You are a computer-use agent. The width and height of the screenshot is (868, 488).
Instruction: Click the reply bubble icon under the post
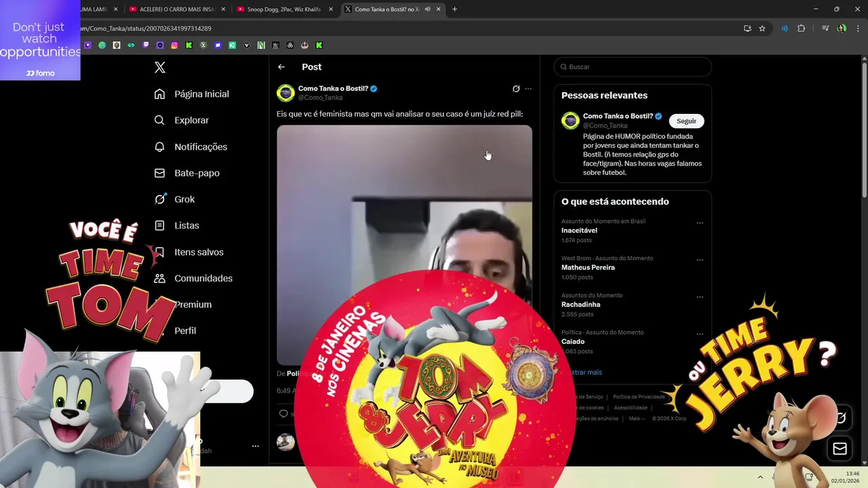(283, 413)
